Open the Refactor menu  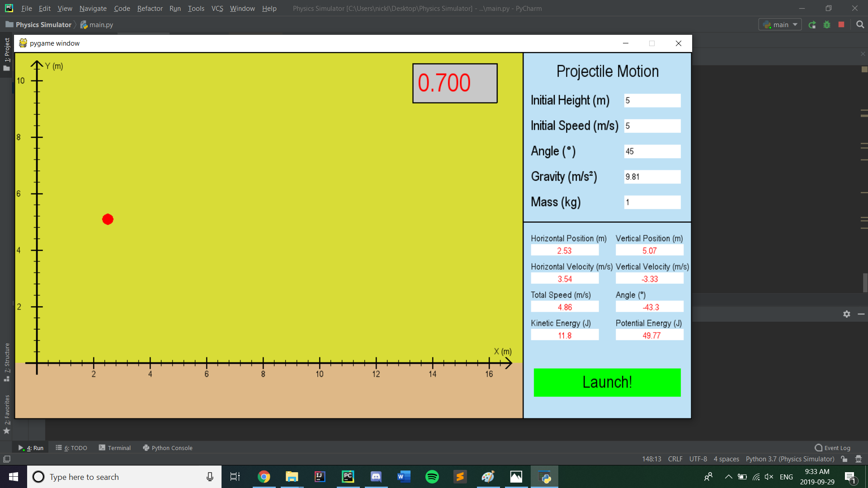tap(150, 9)
